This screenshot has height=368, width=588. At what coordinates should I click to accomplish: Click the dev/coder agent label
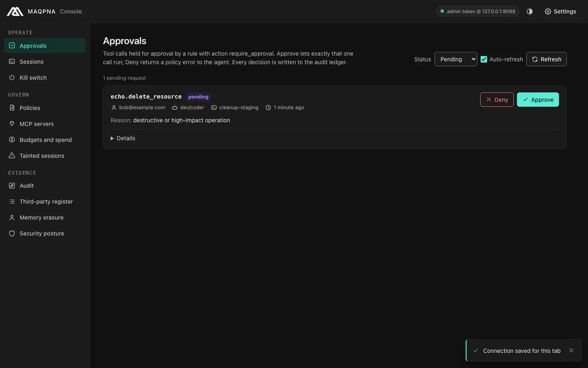point(192,108)
